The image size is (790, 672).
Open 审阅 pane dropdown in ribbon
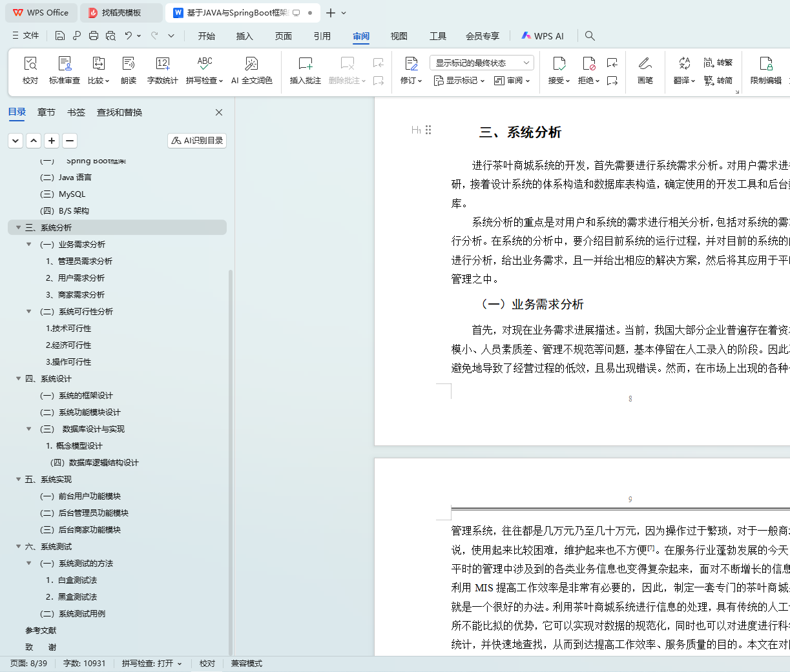pos(512,81)
